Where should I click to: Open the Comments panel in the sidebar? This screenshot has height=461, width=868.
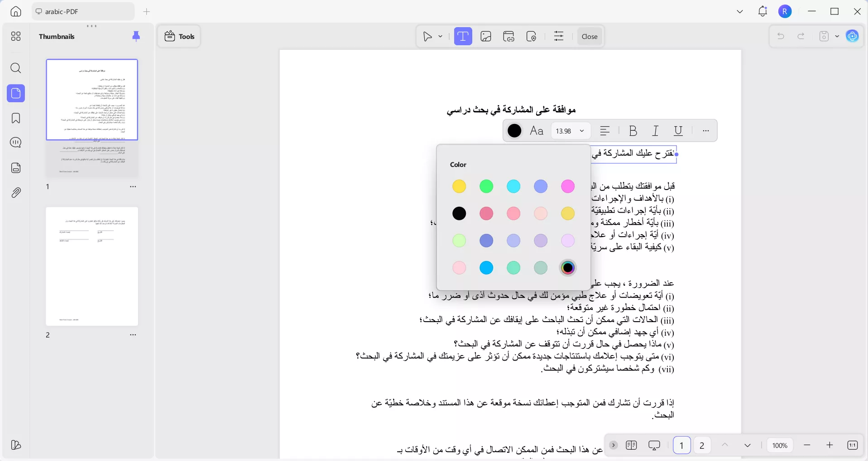click(15, 143)
